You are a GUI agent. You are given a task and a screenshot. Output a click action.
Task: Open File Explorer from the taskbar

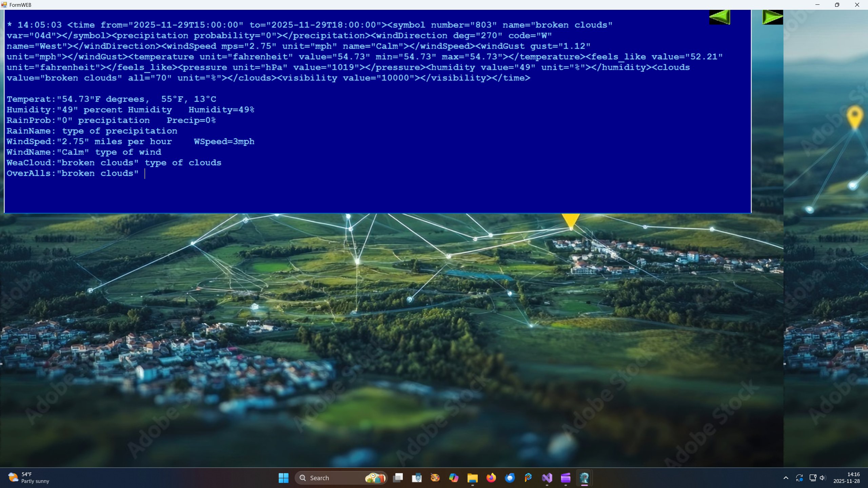(472, 478)
